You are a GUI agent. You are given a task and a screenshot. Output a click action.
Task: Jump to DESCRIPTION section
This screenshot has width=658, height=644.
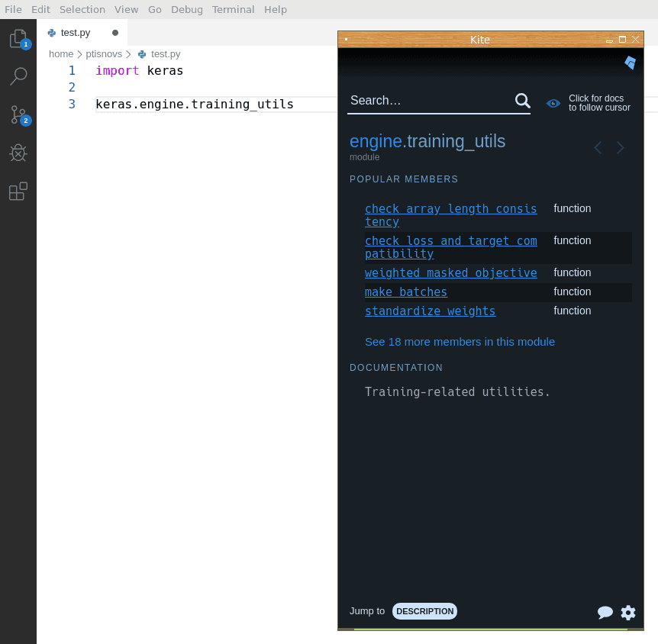point(424,611)
